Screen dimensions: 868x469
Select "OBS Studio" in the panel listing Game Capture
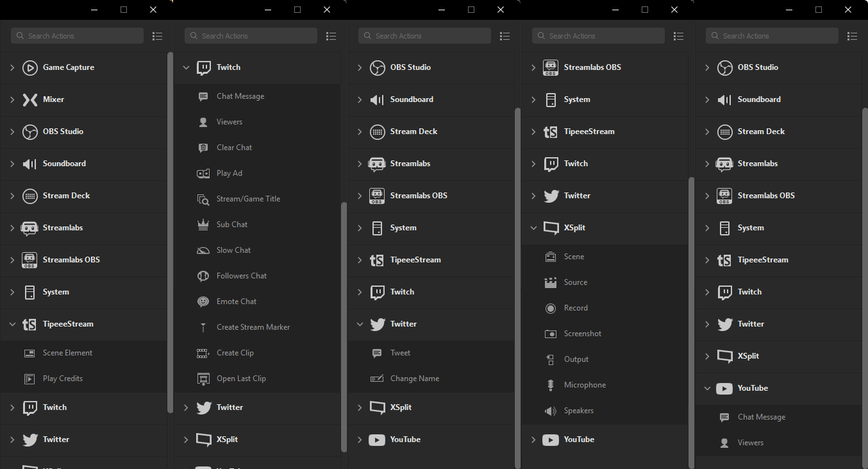tap(63, 132)
